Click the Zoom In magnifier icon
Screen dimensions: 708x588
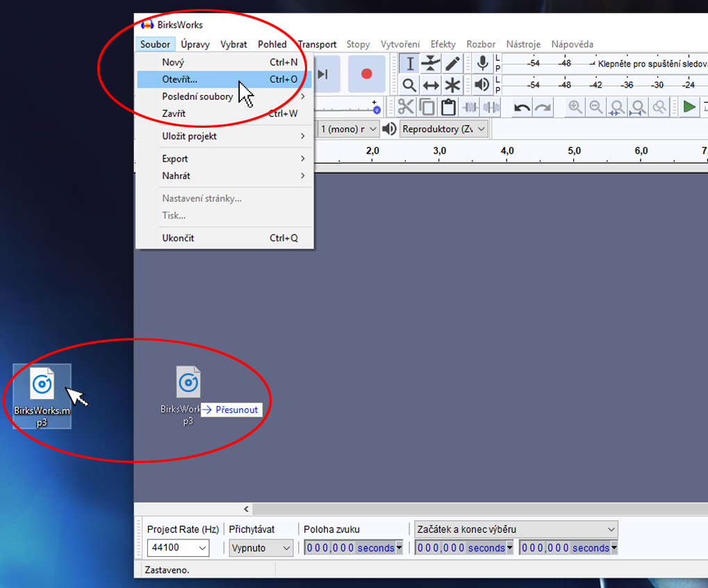pos(575,108)
